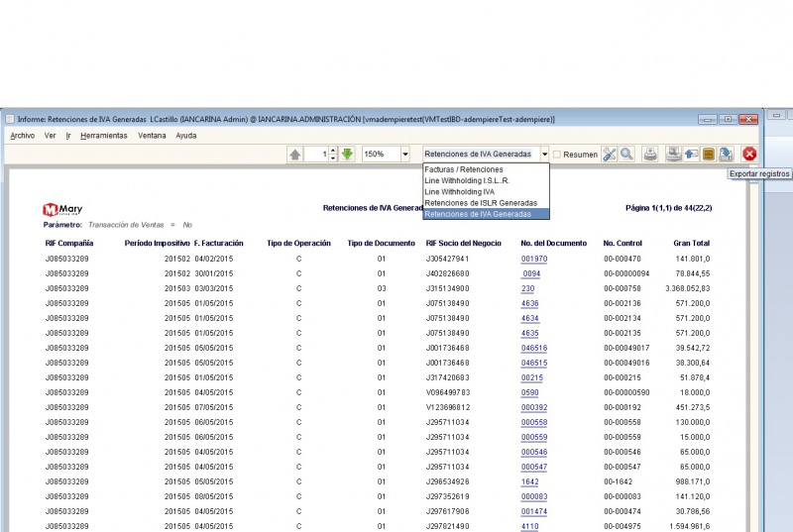793x532 pixels.
Task: Open document link 0590
Action: 530,392
